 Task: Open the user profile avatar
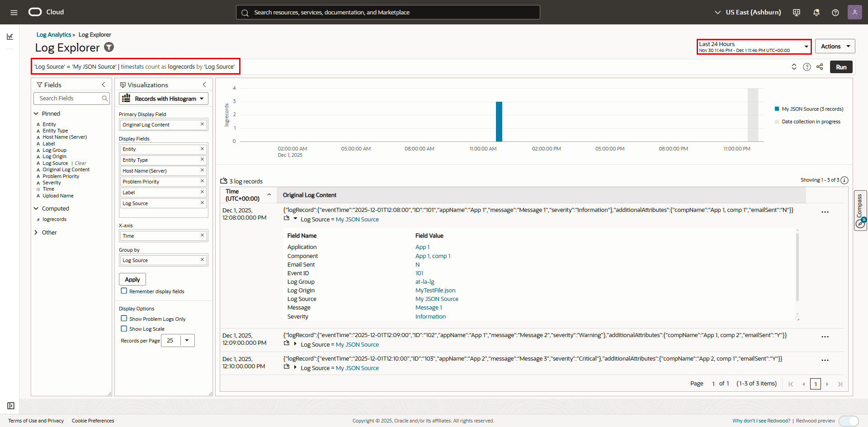[x=854, y=12]
